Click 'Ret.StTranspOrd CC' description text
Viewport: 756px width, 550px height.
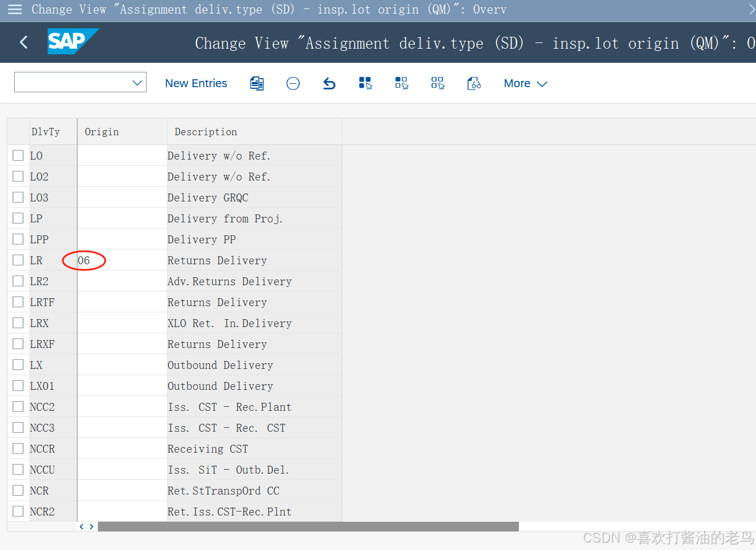224,491
